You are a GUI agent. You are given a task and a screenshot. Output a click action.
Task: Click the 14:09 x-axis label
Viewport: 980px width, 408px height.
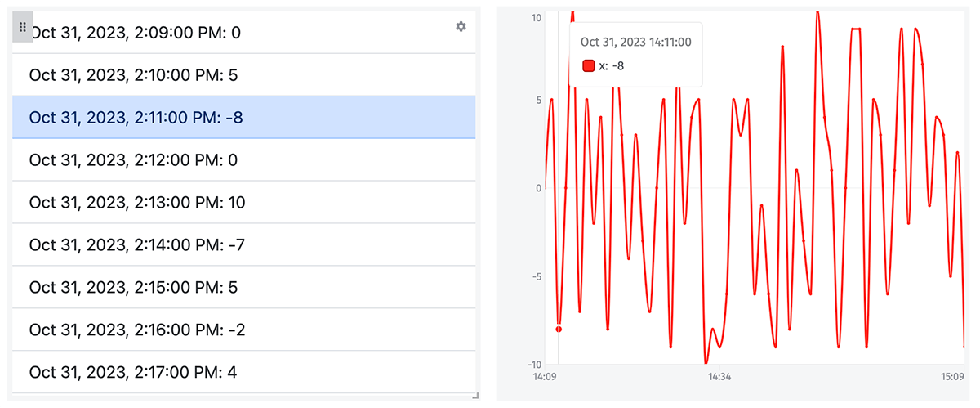(545, 377)
